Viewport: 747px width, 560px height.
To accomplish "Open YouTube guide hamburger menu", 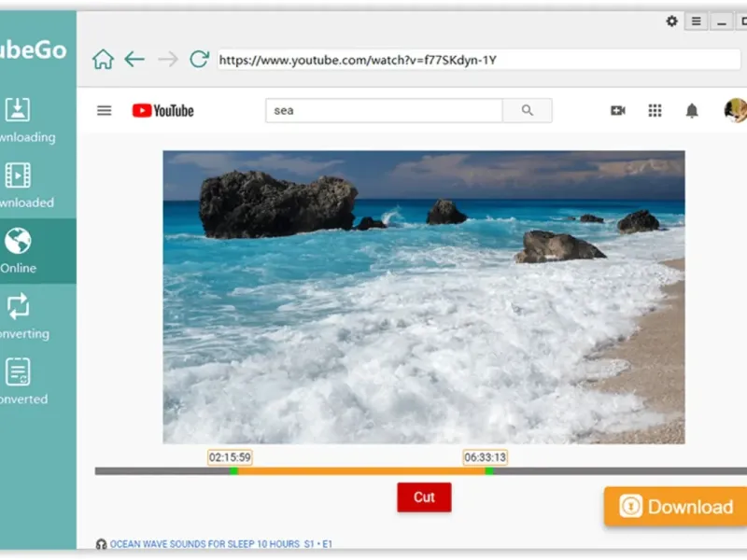I will pos(105,111).
